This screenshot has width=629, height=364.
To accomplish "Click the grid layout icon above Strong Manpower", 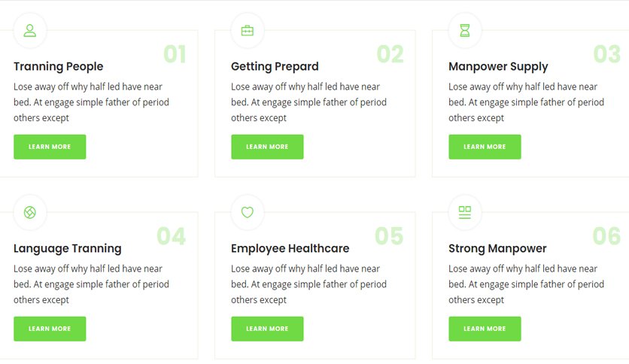I will tap(464, 213).
